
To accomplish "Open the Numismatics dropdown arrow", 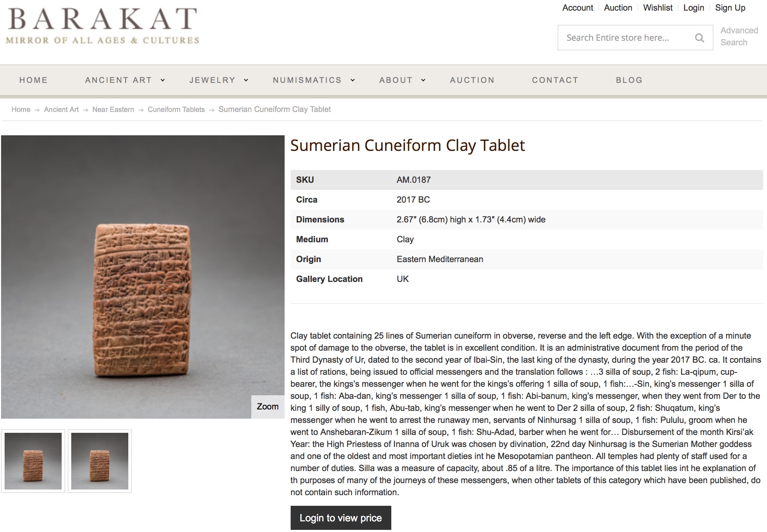I will coord(353,80).
